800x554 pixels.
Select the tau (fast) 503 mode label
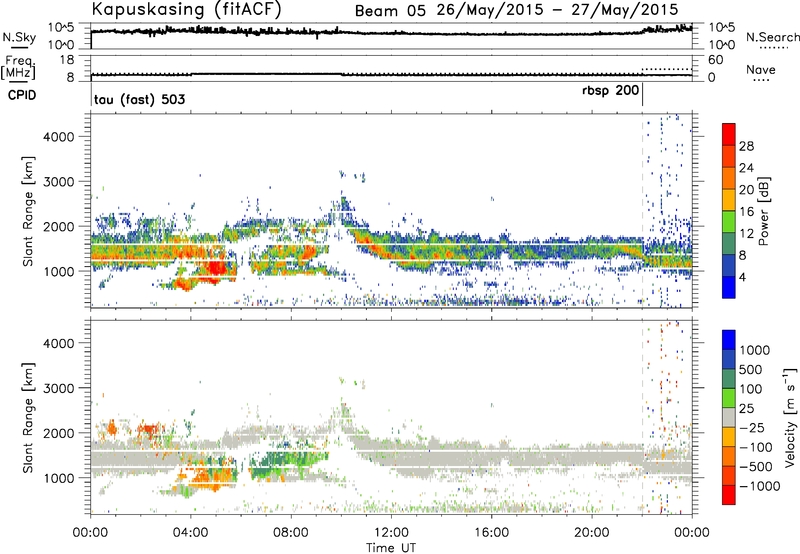(139, 99)
